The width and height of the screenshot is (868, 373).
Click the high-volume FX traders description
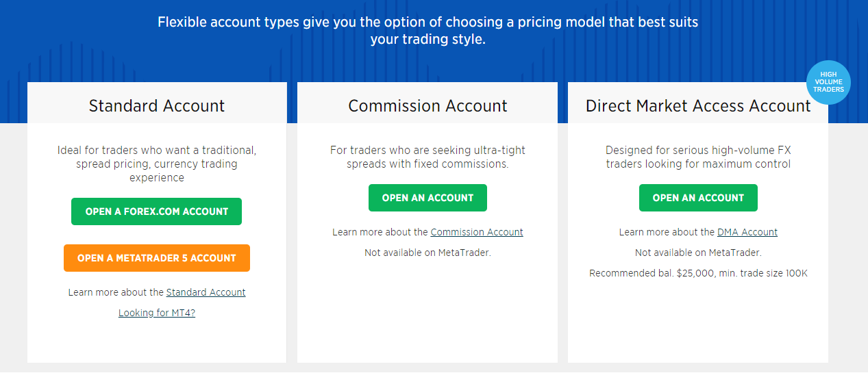click(x=698, y=157)
